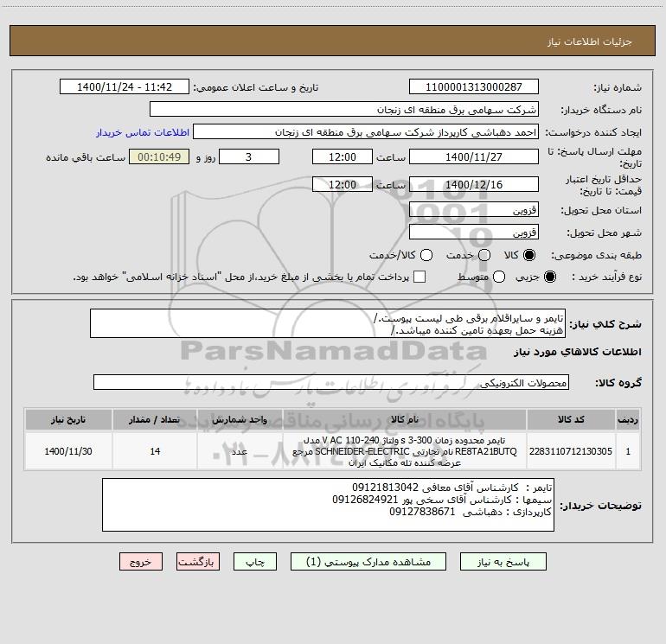Viewport: 666px width, 644px height.
Task: Click the ردیف column header
Action: pos(628,419)
